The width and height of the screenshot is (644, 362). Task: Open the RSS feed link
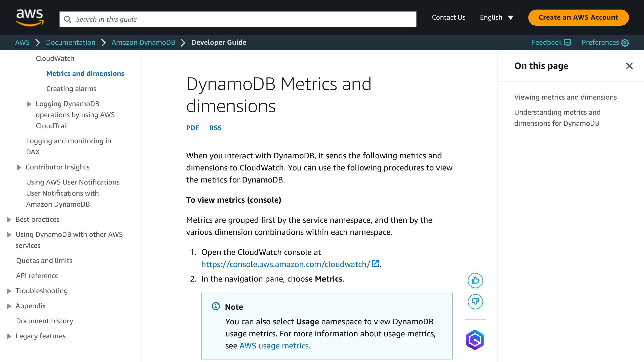pyautogui.click(x=216, y=128)
